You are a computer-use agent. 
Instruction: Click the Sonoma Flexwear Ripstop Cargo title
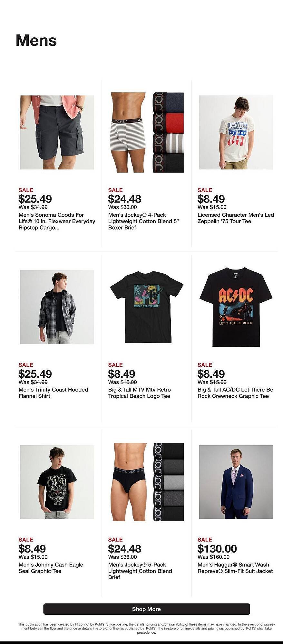coord(57,221)
